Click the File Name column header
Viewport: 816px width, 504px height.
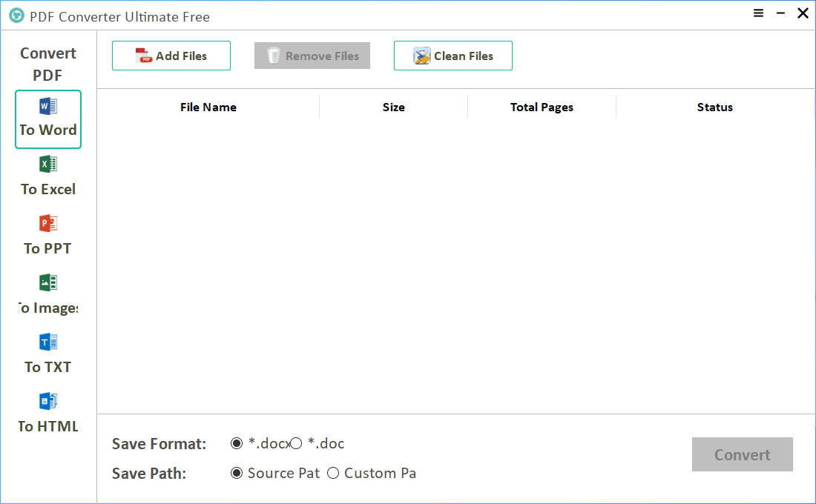[208, 107]
